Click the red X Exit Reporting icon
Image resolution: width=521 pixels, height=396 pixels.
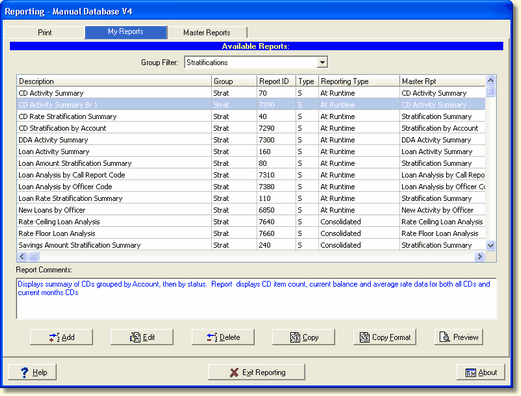(x=234, y=372)
